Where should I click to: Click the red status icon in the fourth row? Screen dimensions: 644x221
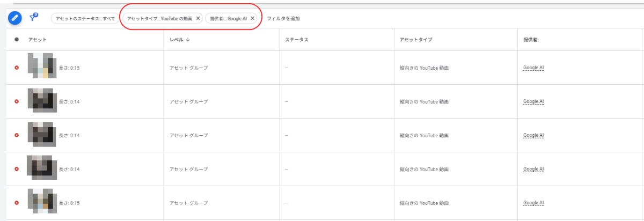(x=17, y=169)
